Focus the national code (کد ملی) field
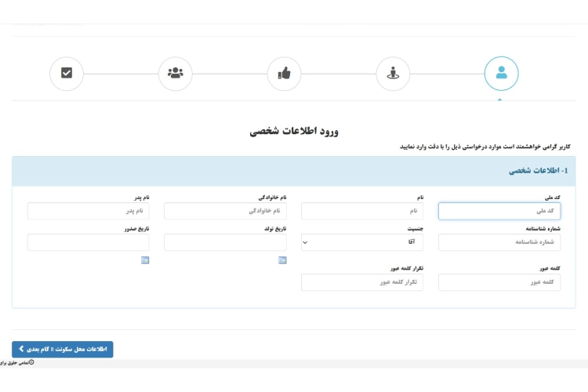The height and width of the screenshot is (392, 588). (499, 211)
